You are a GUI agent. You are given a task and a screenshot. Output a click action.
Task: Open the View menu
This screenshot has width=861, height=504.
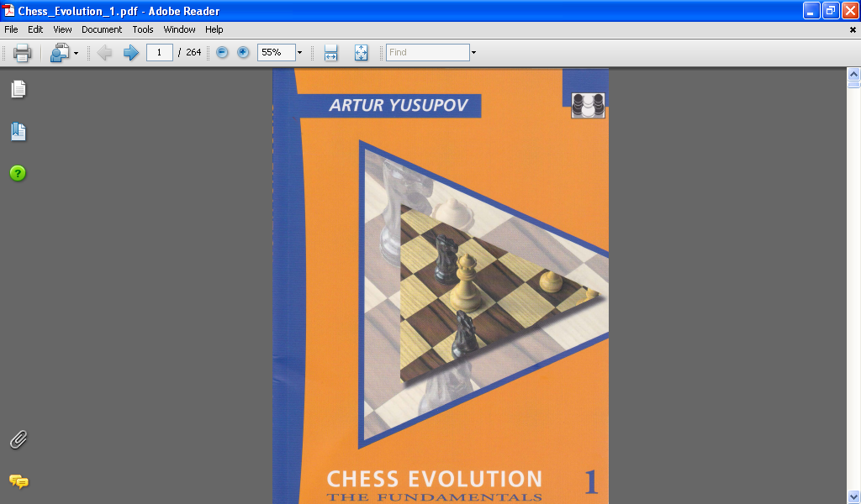point(62,29)
